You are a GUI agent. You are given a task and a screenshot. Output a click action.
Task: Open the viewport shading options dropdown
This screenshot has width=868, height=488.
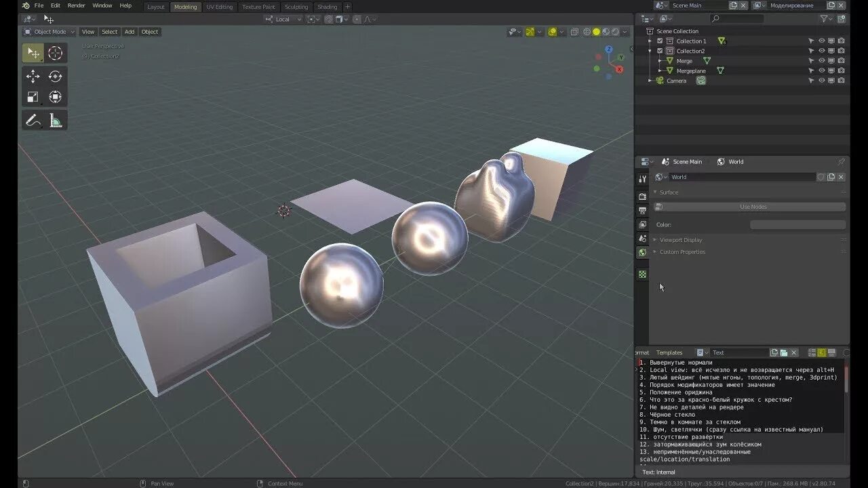pos(625,32)
